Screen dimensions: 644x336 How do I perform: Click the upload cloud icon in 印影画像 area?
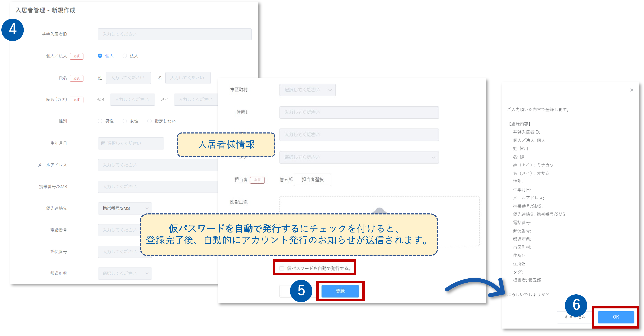click(379, 211)
